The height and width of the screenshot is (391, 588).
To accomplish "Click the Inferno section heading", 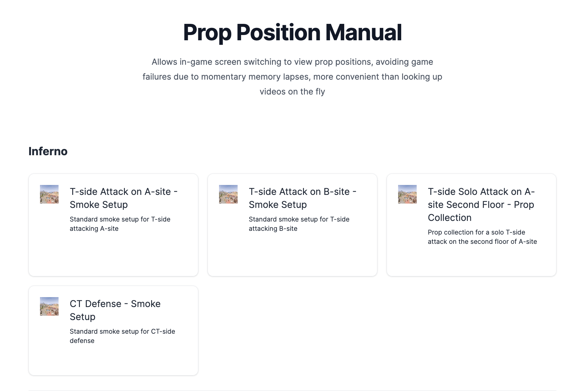I will pyautogui.click(x=48, y=151).
